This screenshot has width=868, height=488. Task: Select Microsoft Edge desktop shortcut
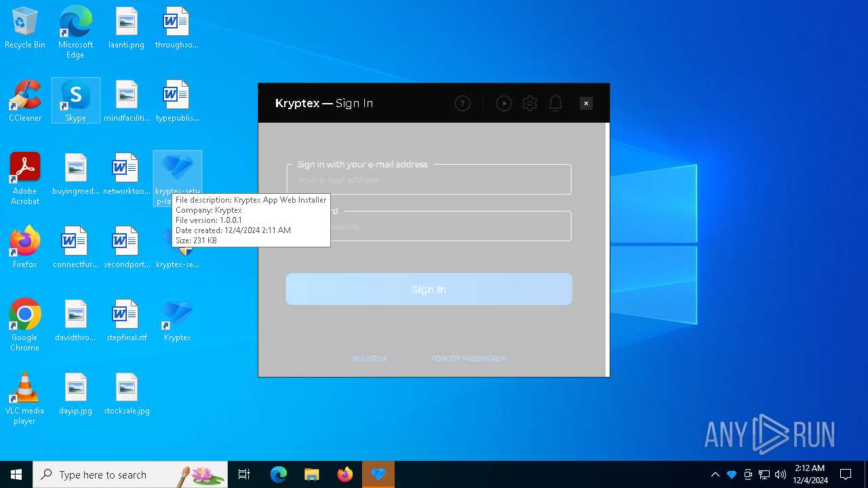tap(75, 32)
